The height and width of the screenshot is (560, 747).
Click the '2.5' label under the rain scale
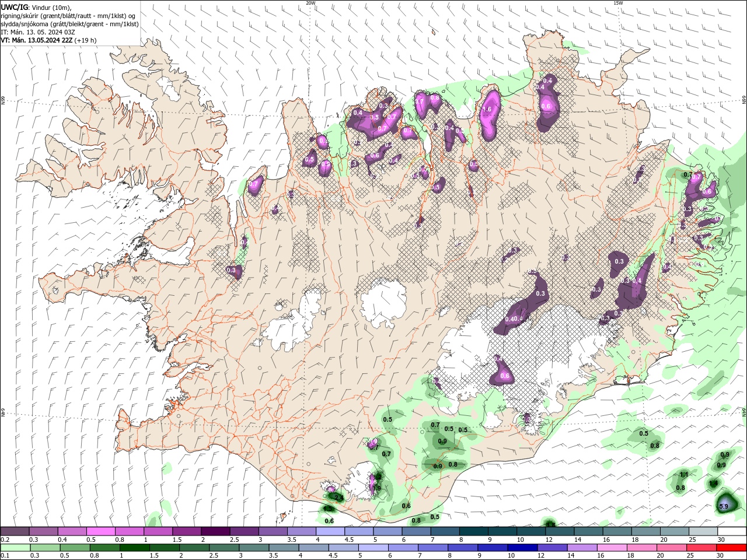pos(214,555)
